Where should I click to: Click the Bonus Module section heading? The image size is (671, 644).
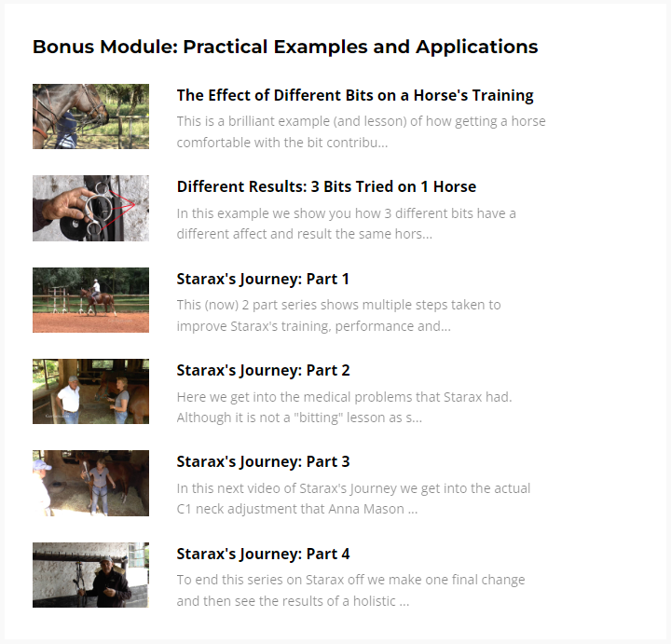click(285, 47)
